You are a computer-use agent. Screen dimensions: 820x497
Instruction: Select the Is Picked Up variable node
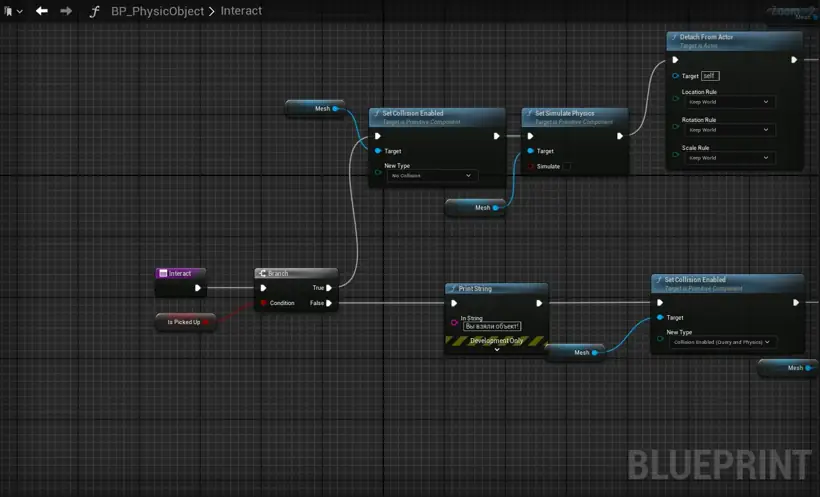pos(185,322)
